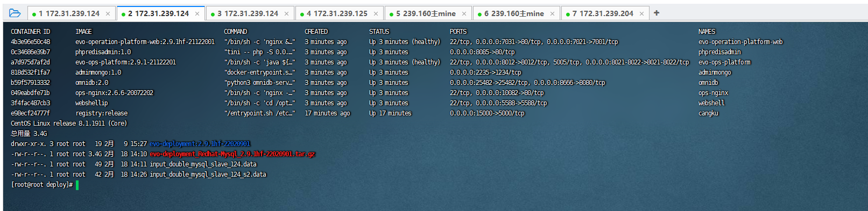The width and height of the screenshot is (868, 211).
Task: Click port mapping 0.0.0.0:15000->5000/tcp
Action: tap(487, 113)
